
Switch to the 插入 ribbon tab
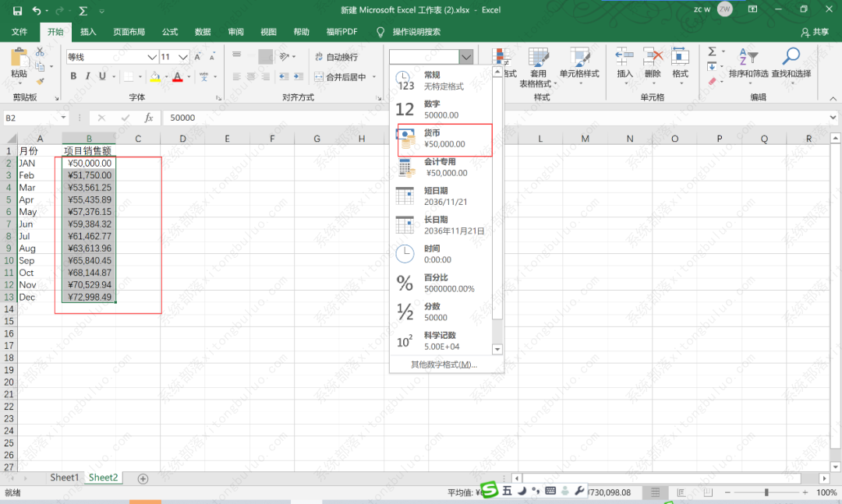88,32
